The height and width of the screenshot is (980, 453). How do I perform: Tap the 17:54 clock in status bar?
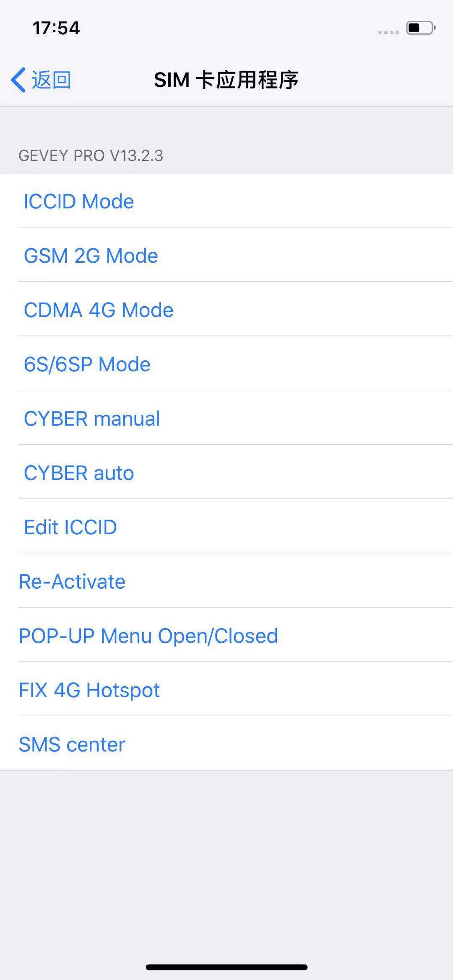point(56,28)
